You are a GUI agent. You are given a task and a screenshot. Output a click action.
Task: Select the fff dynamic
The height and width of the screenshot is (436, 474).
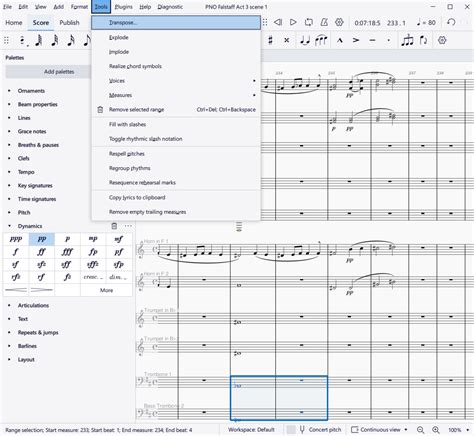pyautogui.click(x=67, y=252)
